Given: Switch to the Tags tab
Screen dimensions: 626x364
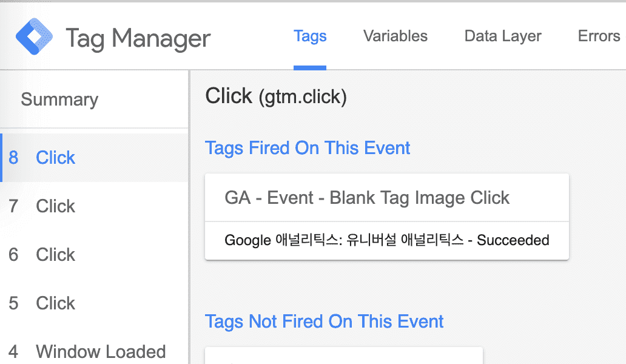Looking at the screenshot, I should pyautogui.click(x=310, y=36).
